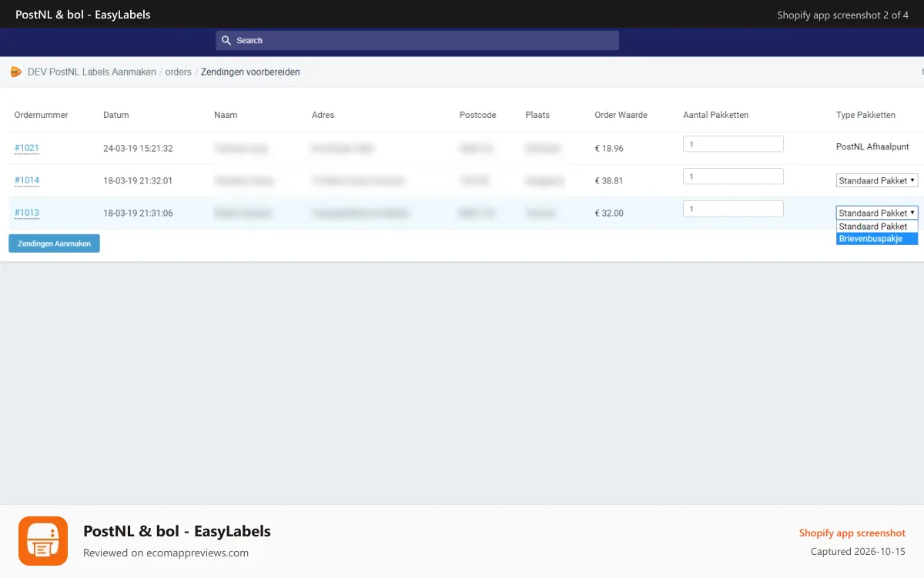The width and height of the screenshot is (924, 578).
Task: Click order value € 32.00
Action: [609, 213]
